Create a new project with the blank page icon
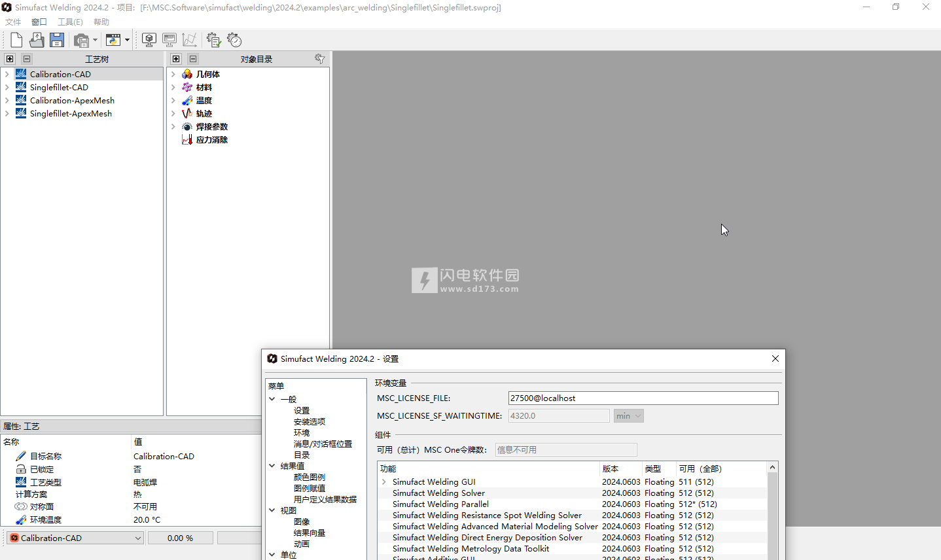941x560 pixels. (x=16, y=40)
